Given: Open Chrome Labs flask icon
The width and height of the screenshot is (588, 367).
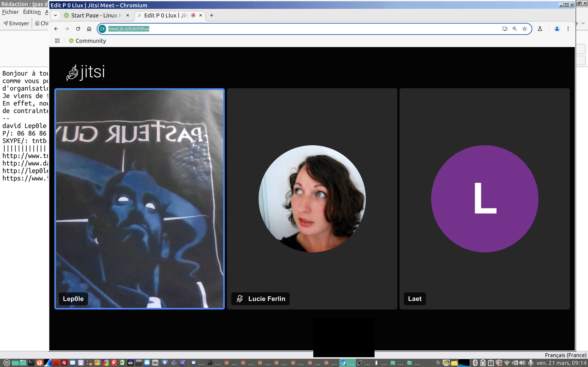Looking at the screenshot, I should coord(540,29).
